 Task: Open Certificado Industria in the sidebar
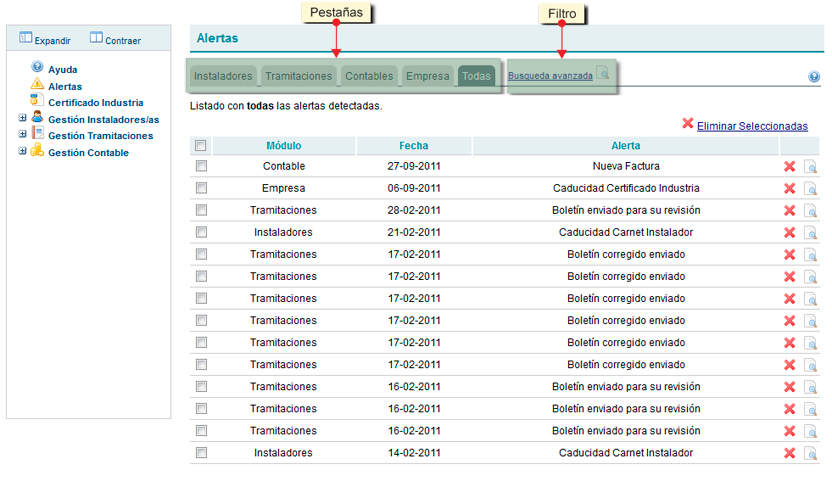[x=95, y=102]
